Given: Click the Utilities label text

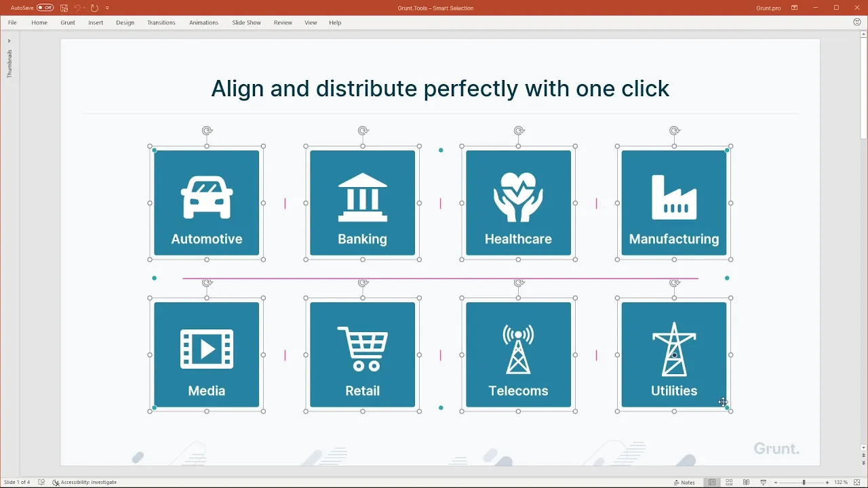Looking at the screenshot, I should tap(674, 390).
